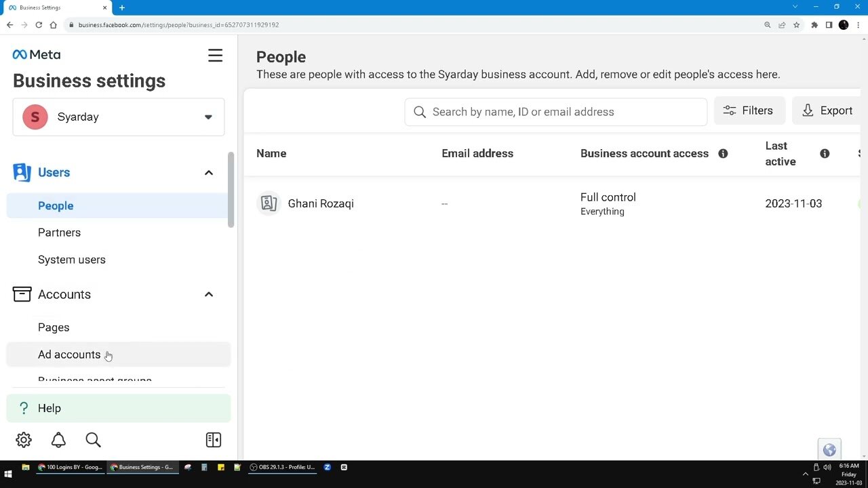Click the globe icon at bottom right
This screenshot has width=868, height=488.
(x=829, y=449)
